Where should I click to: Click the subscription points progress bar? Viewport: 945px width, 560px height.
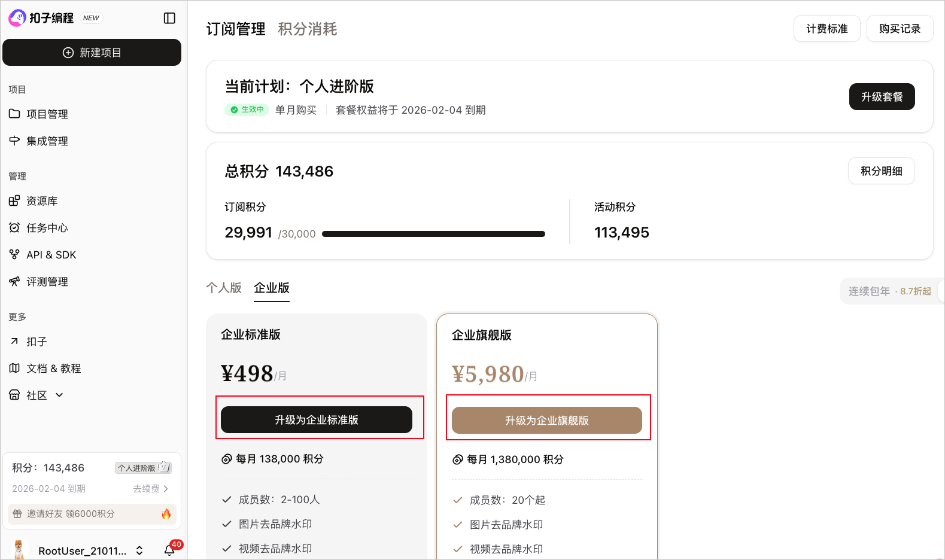point(433,234)
